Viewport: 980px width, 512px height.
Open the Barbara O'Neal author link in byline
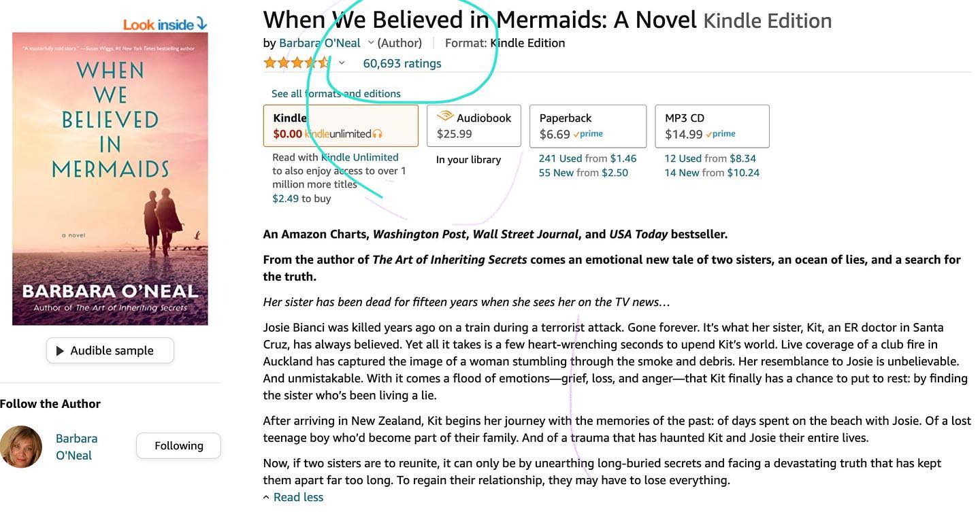tap(320, 43)
